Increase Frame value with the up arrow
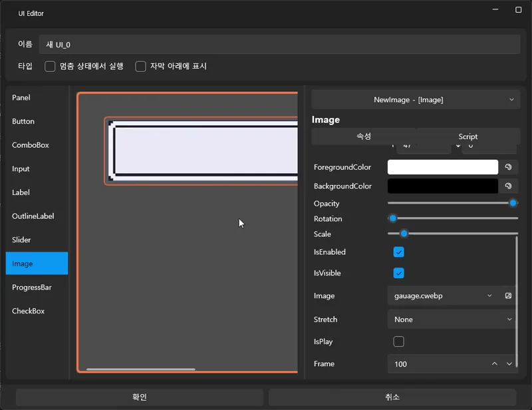 [x=494, y=364]
